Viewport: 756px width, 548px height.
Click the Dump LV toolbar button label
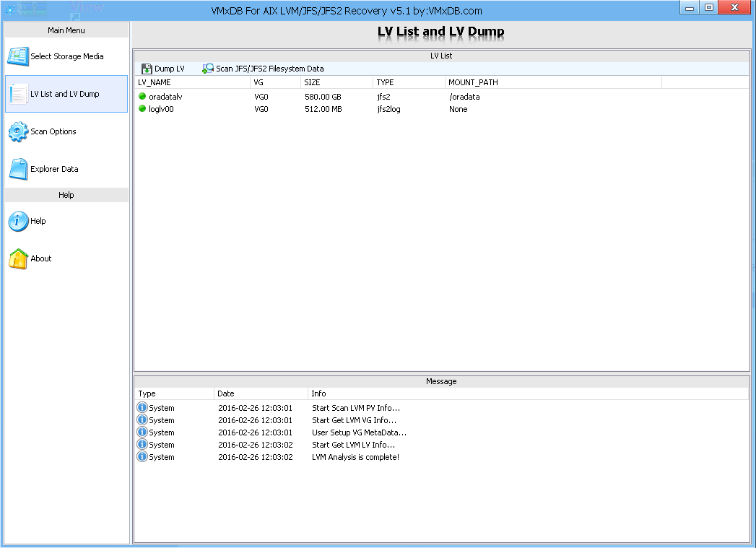point(169,69)
